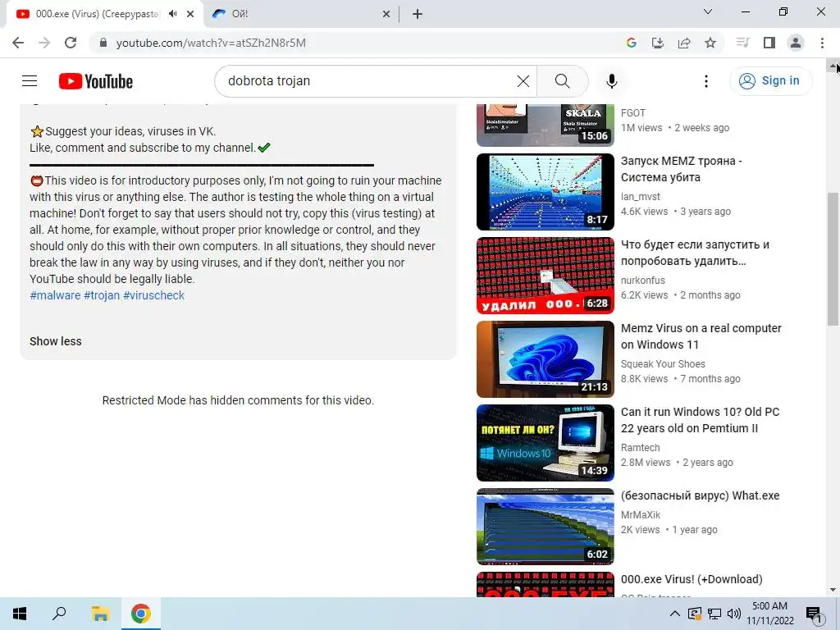The image size is (840, 630).
Task: Close the 000.exe YouTube tab
Action: click(x=190, y=14)
